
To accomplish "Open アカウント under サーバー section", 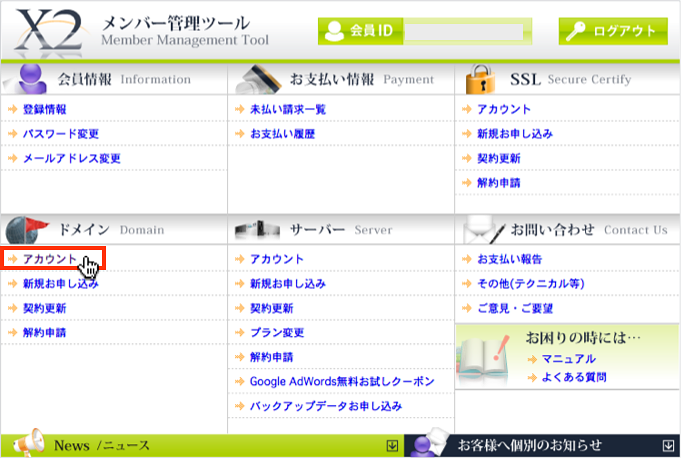I will pos(277,259).
